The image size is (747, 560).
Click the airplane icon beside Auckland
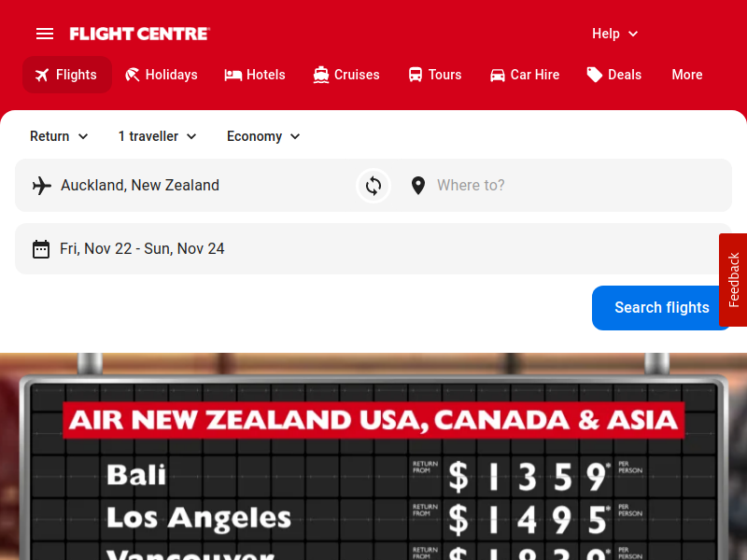coord(42,185)
